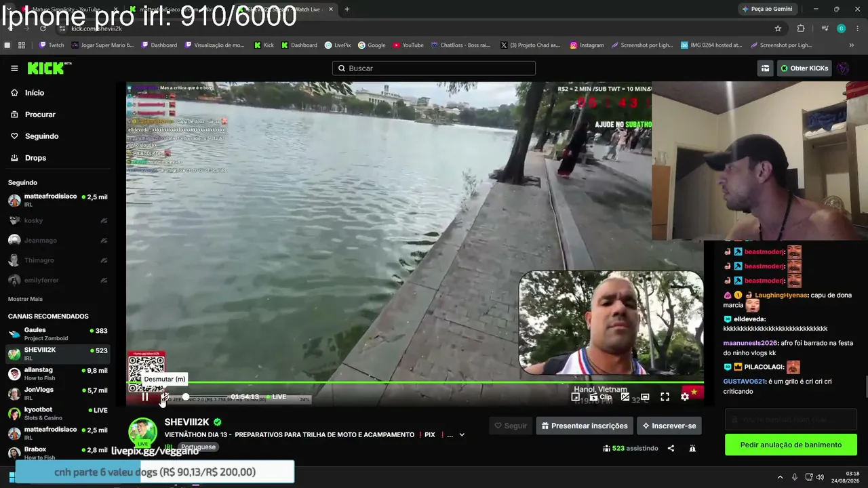Show hidden system tray icons
The image size is (868, 488).
tap(780, 477)
